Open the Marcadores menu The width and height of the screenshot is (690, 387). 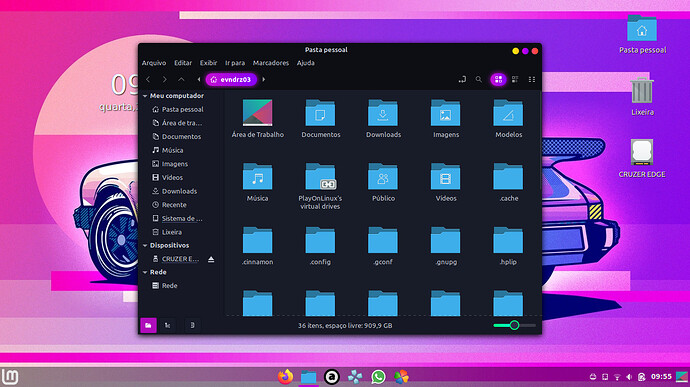[x=271, y=63]
